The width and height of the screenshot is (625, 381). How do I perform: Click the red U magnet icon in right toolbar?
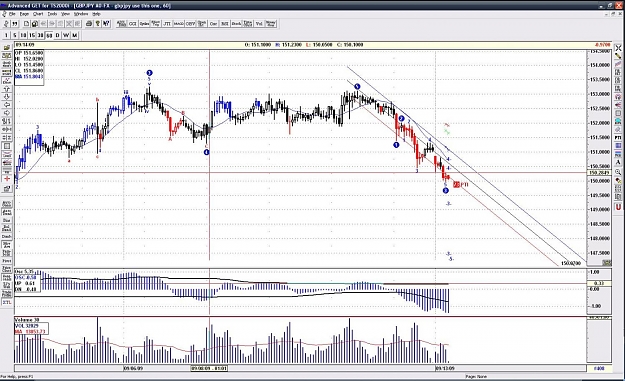point(618,207)
